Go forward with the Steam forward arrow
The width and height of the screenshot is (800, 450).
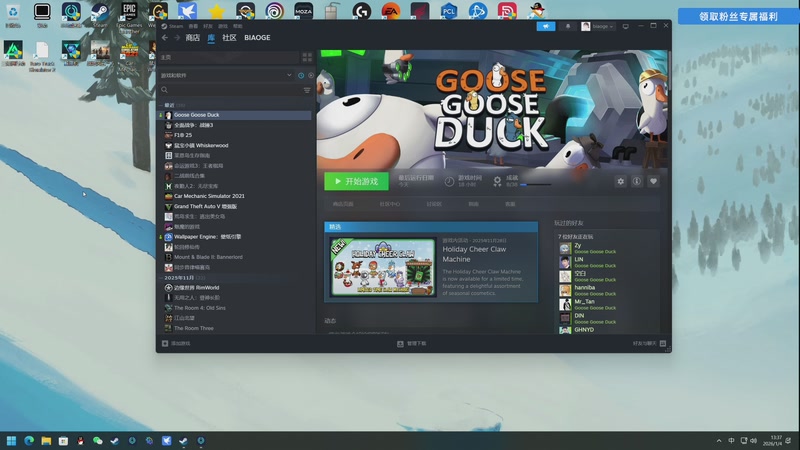(177, 38)
